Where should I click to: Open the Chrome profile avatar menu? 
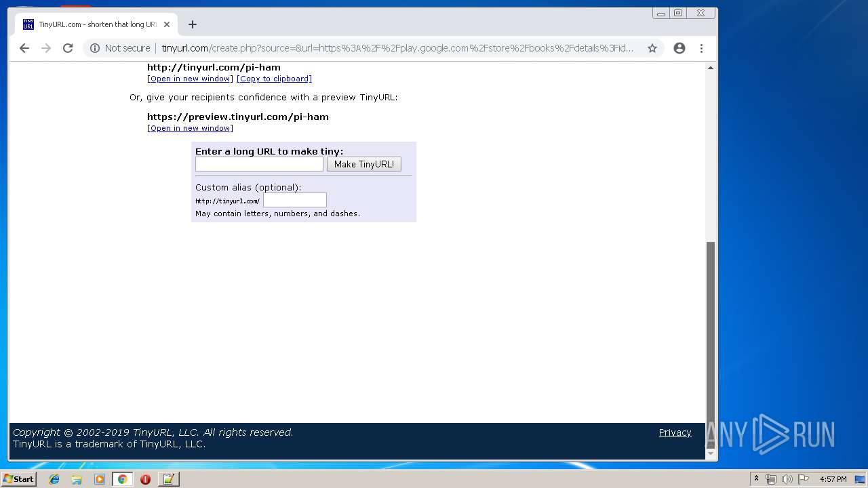679,48
